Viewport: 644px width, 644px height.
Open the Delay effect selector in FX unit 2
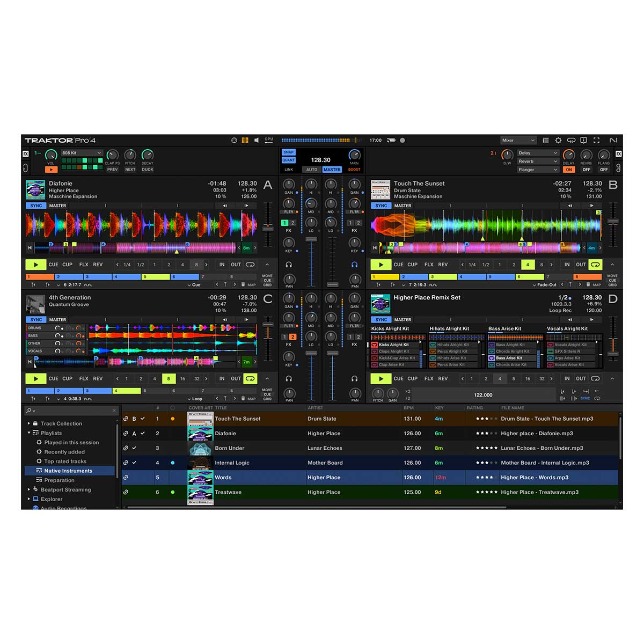click(x=537, y=152)
